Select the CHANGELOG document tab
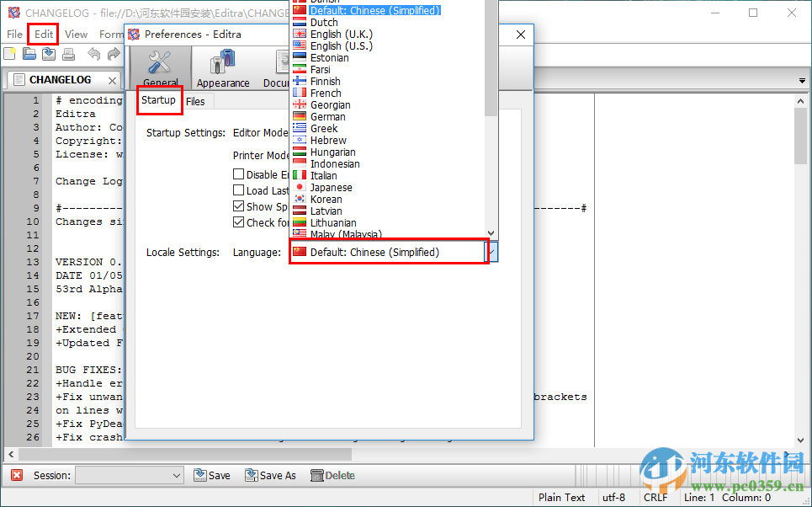Screen dimensions: 812x507 [x=60, y=80]
